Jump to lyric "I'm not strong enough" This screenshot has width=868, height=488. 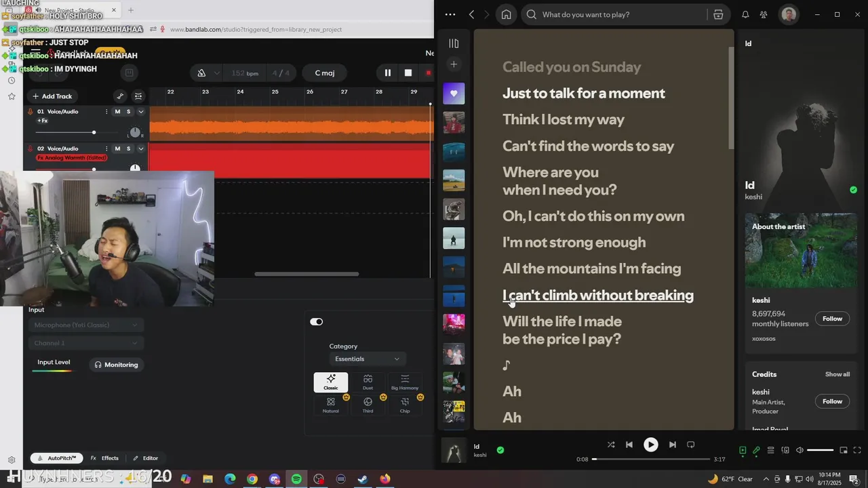tap(574, 243)
